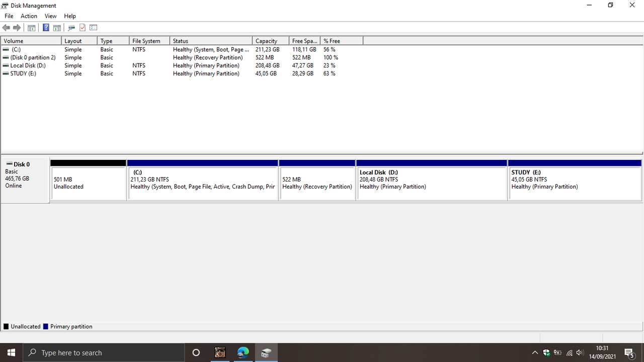Viewport: 644px width, 362px height.
Task: Open the Action menu
Action: pos(29,16)
